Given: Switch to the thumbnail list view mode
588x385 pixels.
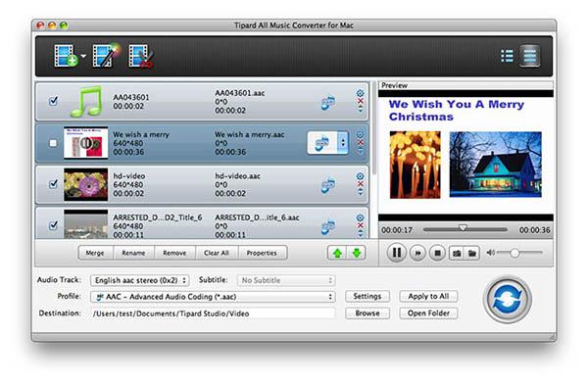Looking at the screenshot, I should [529, 56].
